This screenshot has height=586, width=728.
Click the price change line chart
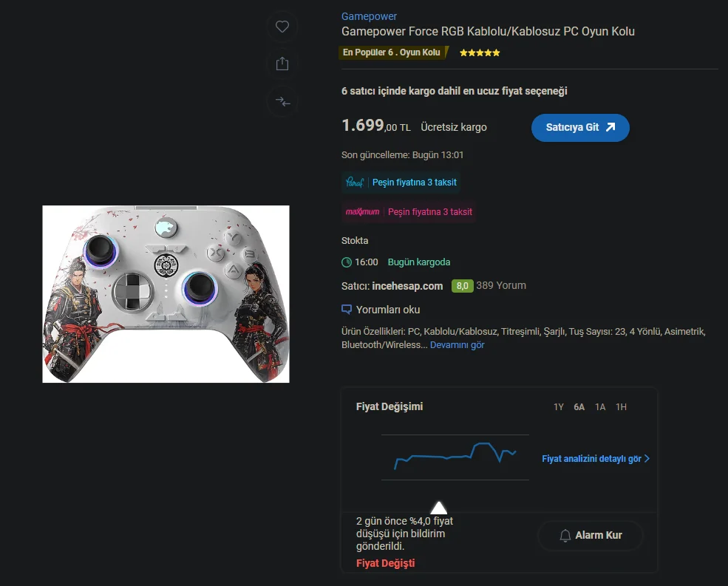pos(455,457)
